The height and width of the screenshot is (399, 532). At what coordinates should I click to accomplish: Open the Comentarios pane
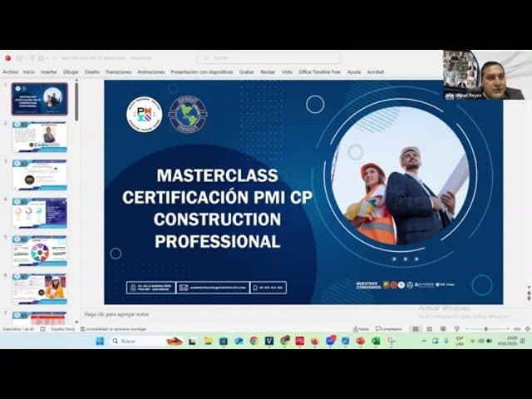coord(389,329)
